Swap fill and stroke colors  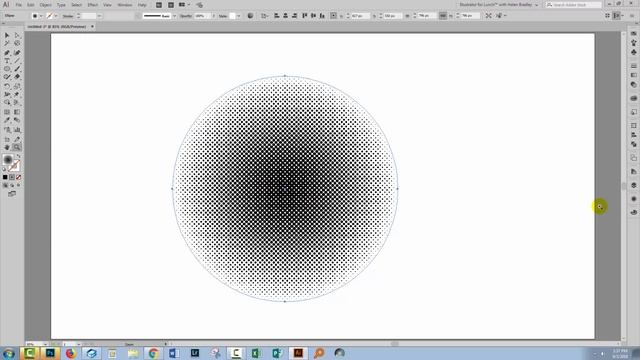click(18, 156)
